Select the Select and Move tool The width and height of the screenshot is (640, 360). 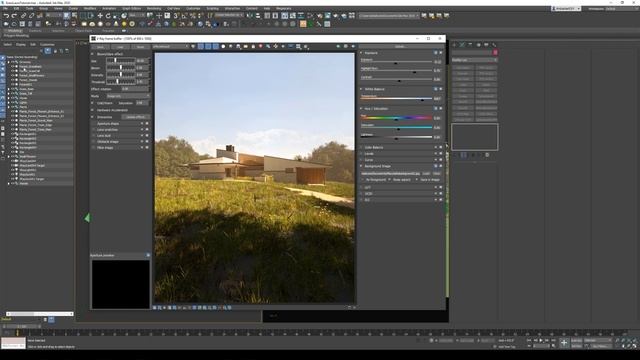tap(100, 16)
